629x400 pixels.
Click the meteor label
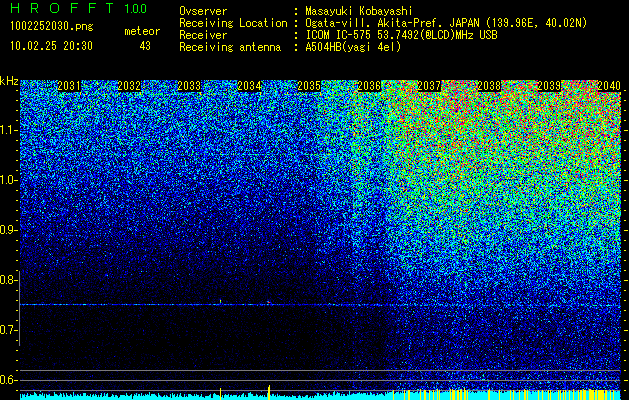[142, 31]
